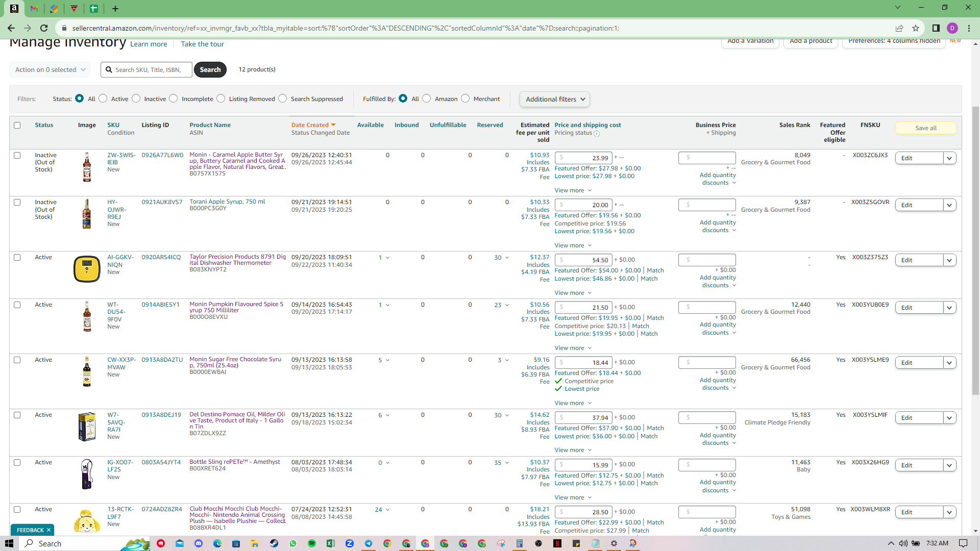Viewport: 980px width, 551px height.
Task: Open the Bottle Sling product thumbnail
Action: 87,474
